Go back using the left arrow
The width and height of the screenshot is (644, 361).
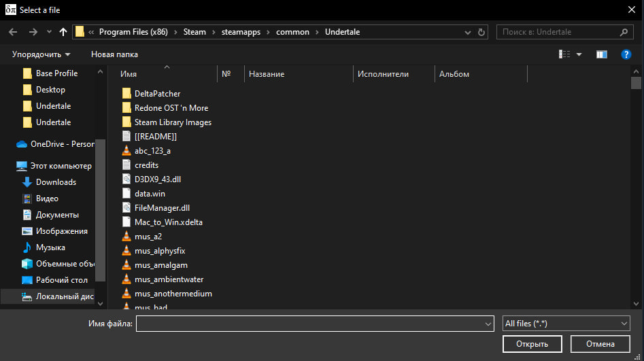pos(13,32)
